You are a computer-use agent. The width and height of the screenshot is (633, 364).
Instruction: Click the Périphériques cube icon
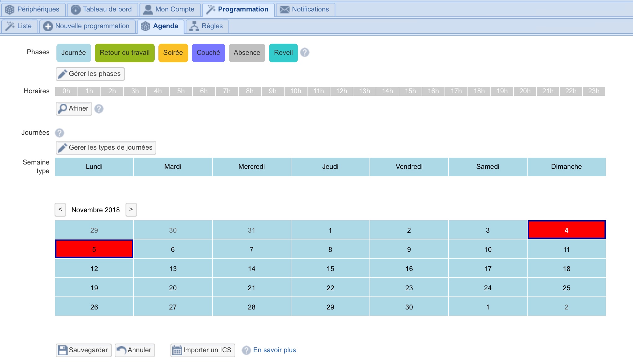point(10,10)
